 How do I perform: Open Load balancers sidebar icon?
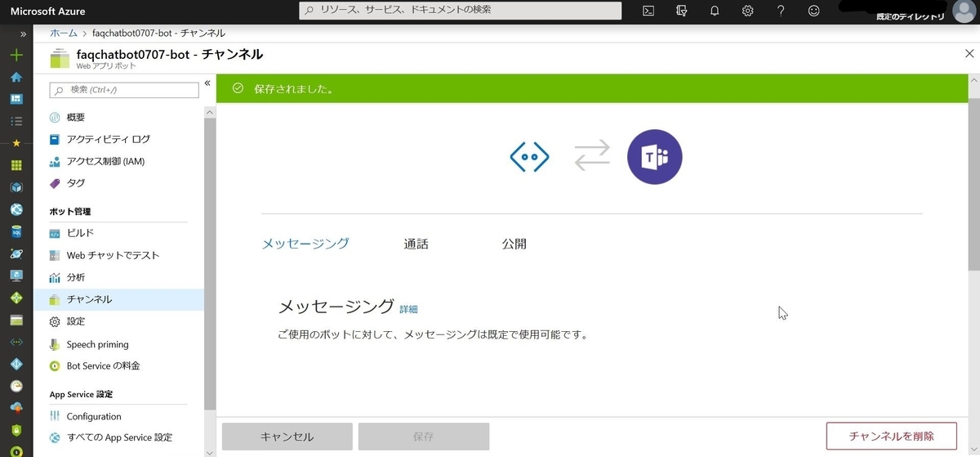(x=16, y=298)
